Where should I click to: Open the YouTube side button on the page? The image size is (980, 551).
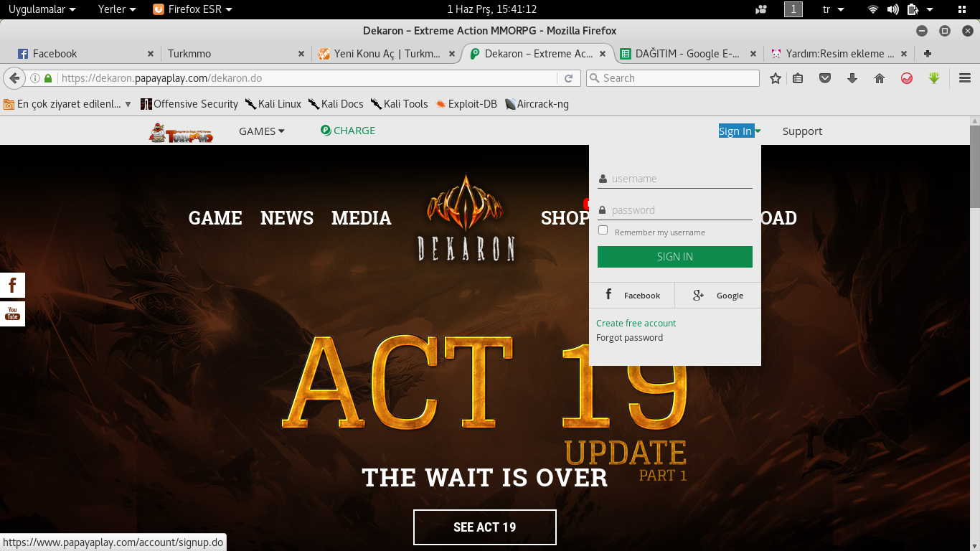click(x=12, y=314)
